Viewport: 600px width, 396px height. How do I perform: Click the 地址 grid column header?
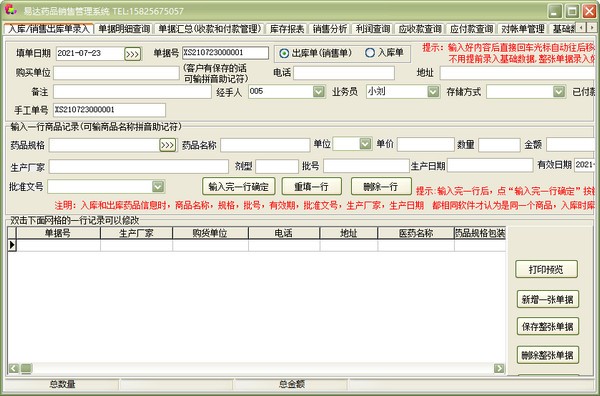coord(348,233)
